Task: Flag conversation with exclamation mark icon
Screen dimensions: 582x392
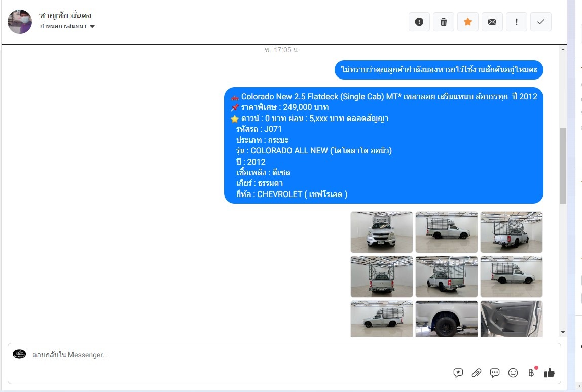Action: 516,22
